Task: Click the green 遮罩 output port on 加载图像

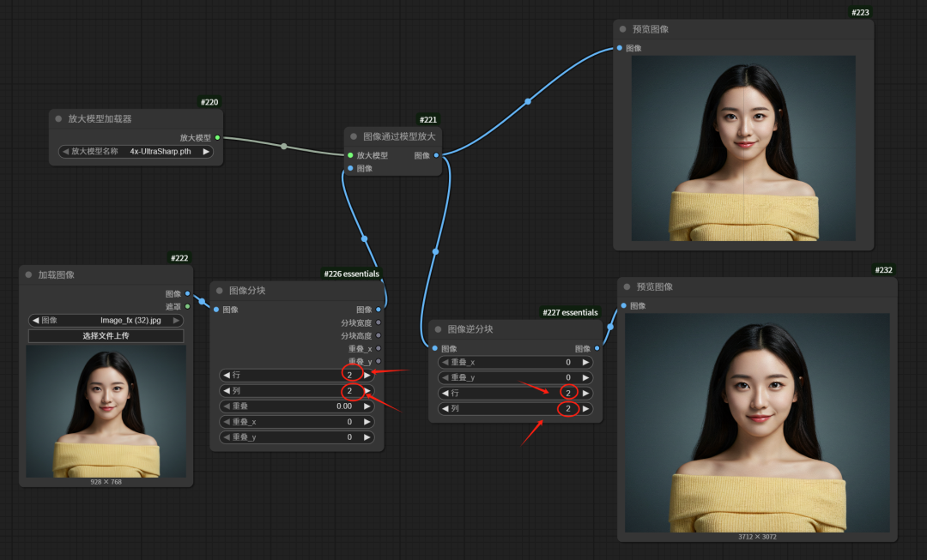Action: pos(187,306)
